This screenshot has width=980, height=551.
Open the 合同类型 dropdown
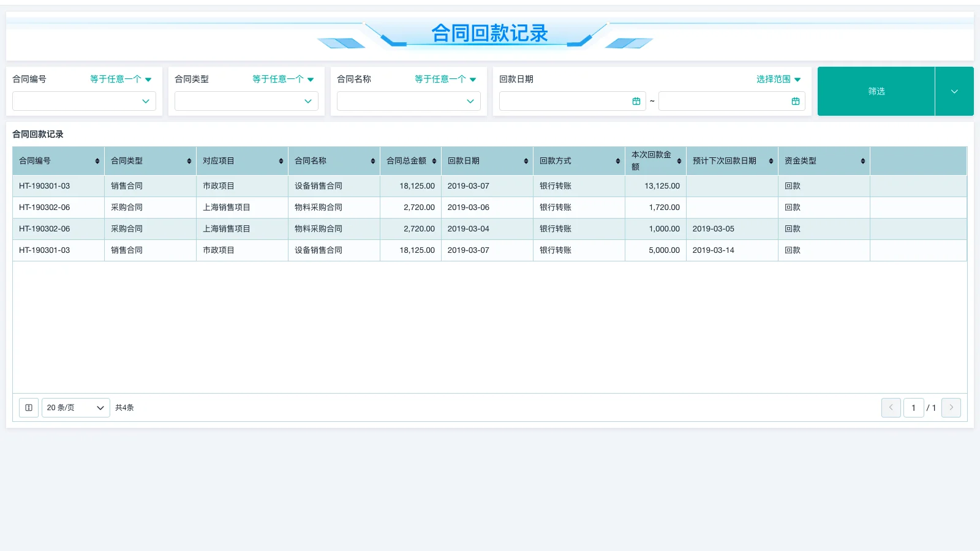(246, 101)
